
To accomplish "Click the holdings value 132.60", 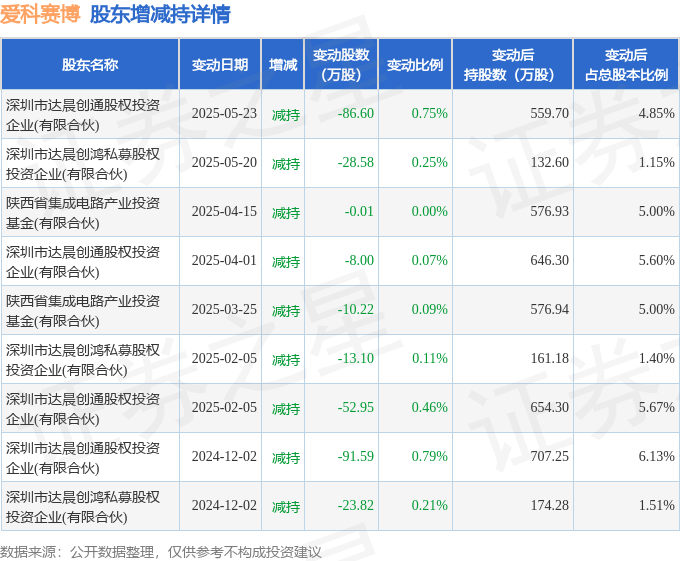I will [x=549, y=163].
